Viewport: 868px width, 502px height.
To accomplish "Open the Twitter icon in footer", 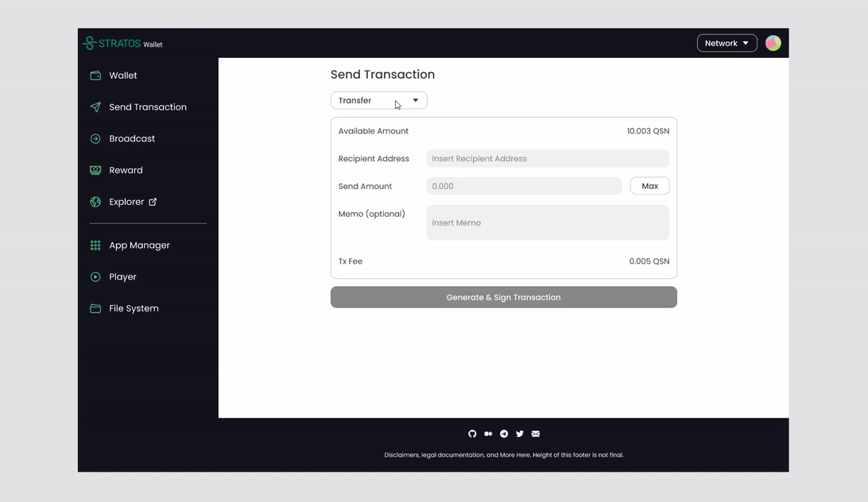I will [520, 434].
